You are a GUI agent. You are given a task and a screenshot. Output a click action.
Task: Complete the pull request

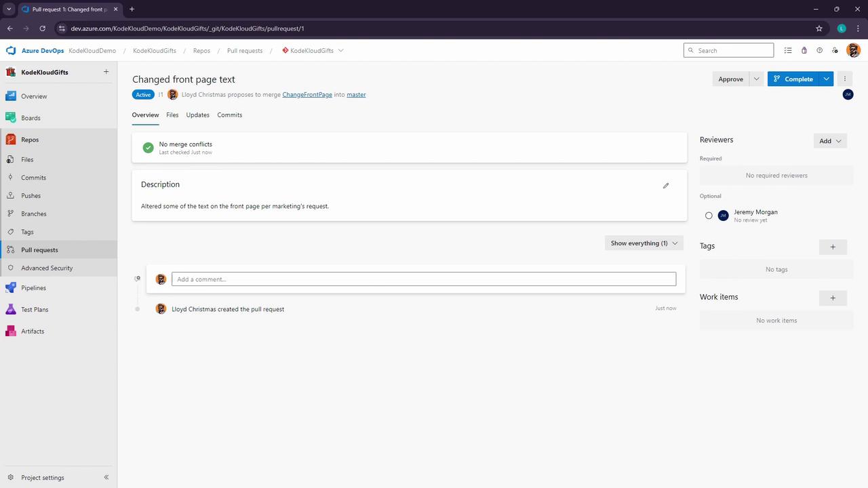click(x=793, y=79)
